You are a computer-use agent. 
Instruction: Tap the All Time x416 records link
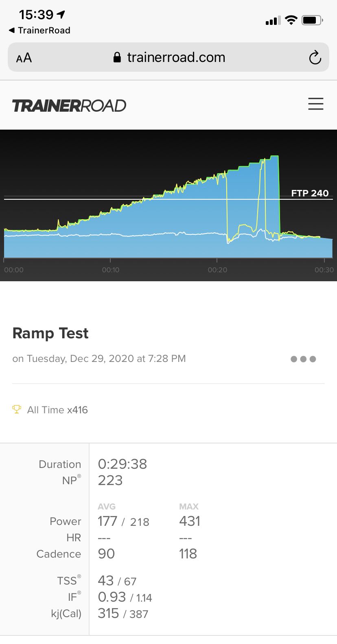pyautogui.click(x=57, y=410)
